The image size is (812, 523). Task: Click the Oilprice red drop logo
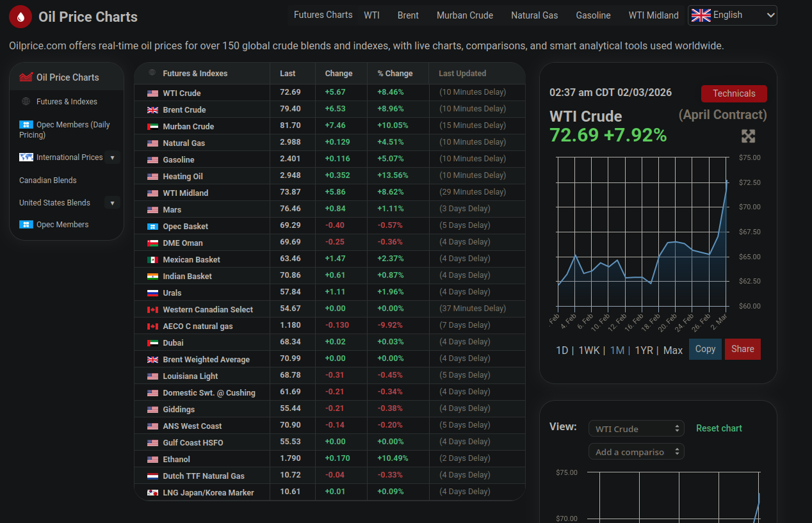click(x=20, y=17)
